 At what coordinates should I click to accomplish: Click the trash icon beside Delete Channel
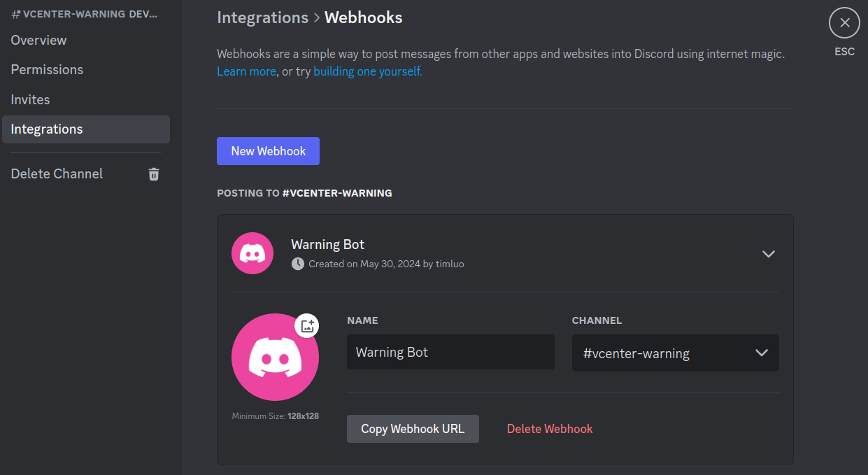pyautogui.click(x=153, y=173)
